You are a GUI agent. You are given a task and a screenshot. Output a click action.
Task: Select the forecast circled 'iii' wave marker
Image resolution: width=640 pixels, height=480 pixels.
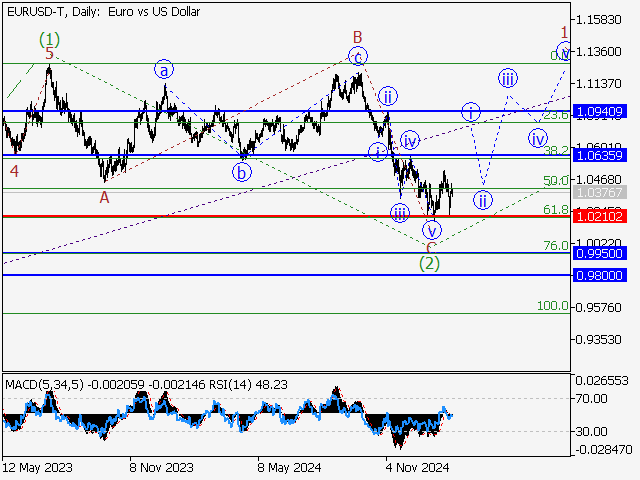[508, 78]
